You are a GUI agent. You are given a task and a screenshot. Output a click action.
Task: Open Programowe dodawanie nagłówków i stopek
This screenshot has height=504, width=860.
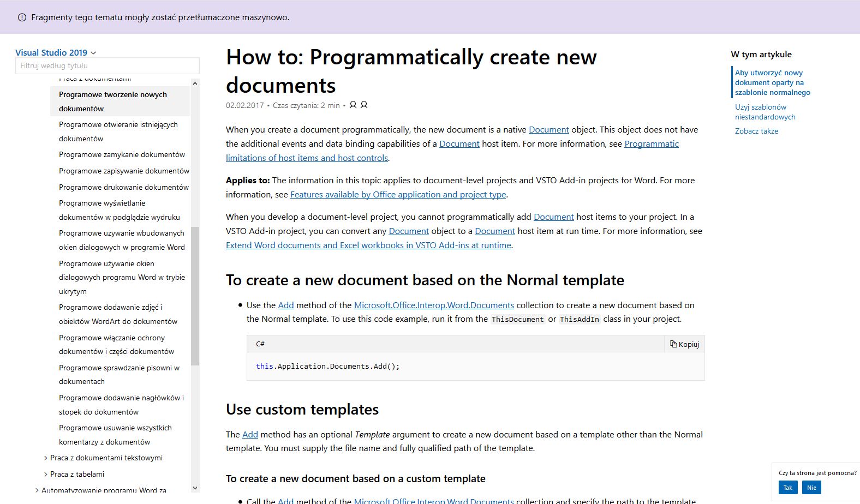pyautogui.click(x=121, y=405)
